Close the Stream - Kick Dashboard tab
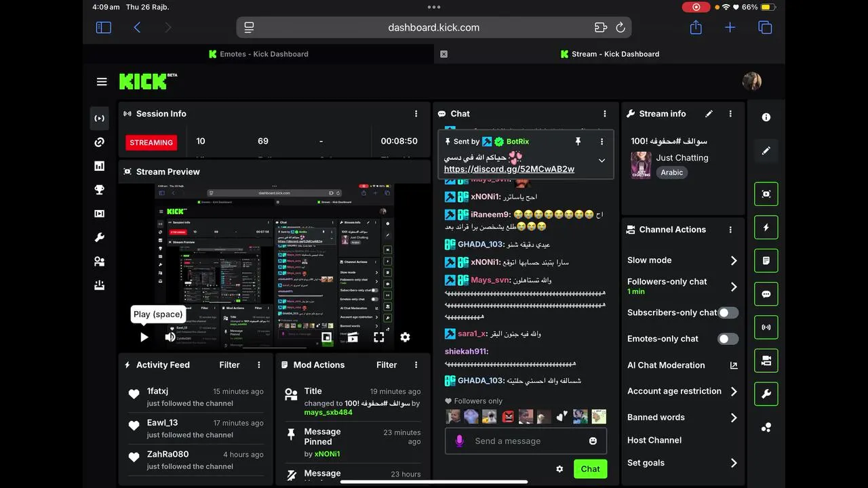The image size is (868, 488). [443, 54]
